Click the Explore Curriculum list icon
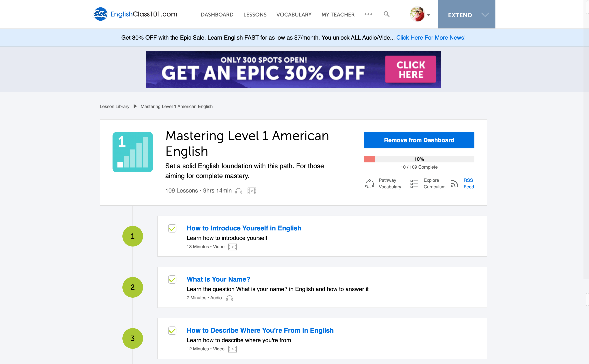The width and height of the screenshot is (589, 364). pos(414,184)
